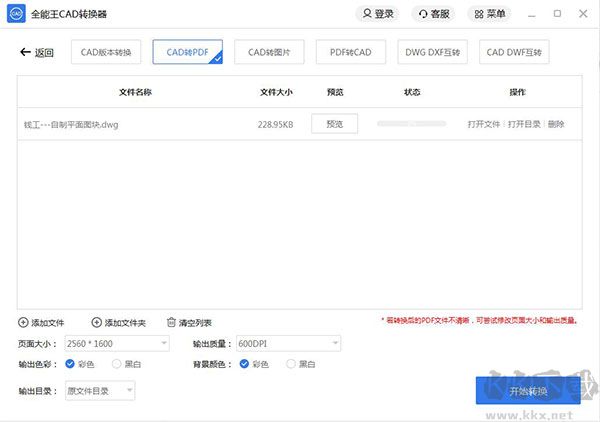Open the 菜单 menu button
Image resolution: width=600 pixels, height=422 pixels.
[490, 14]
